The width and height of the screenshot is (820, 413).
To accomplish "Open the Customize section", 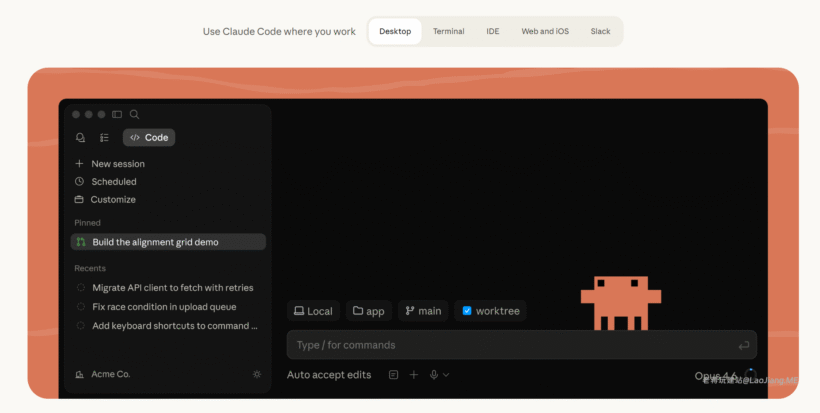I will [113, 199].
